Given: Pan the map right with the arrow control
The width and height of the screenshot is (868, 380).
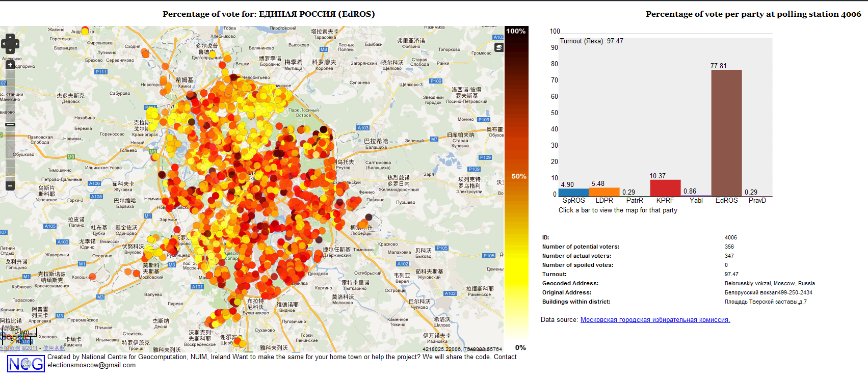Looking at the screenshot, I should coord(16,44).
